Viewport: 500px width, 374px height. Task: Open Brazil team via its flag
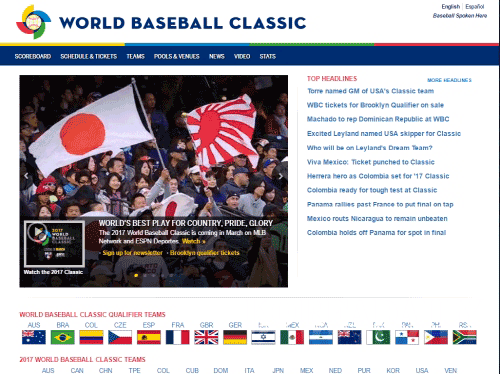tap(63, 337)
